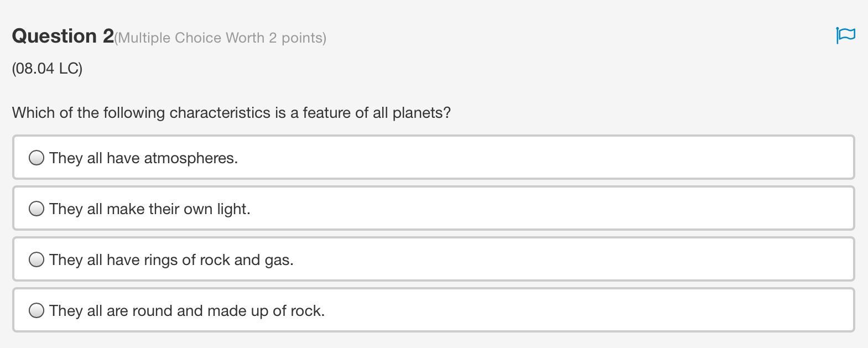Mark the "round and made up of rock" radio button

[37, 310]
